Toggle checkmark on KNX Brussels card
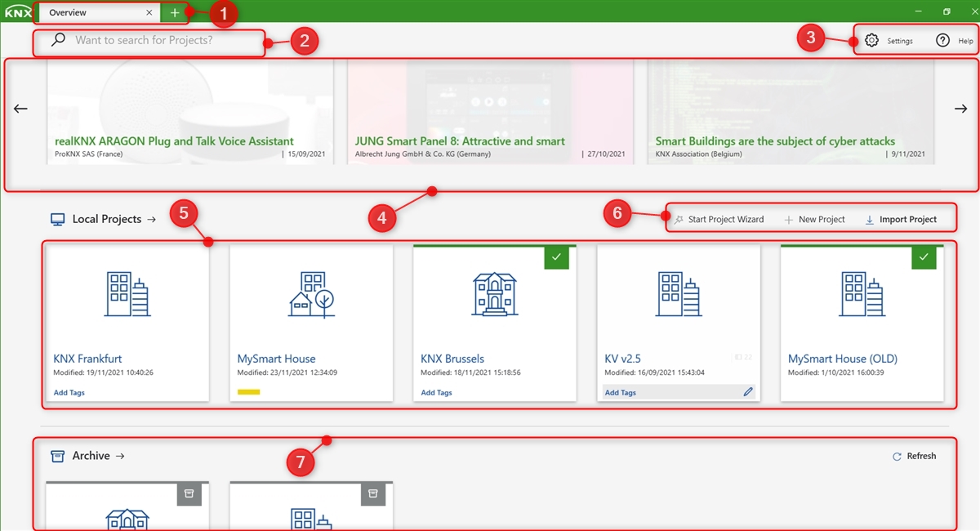Viewport: 980px width, 531px height. pyautogui.click(x=556, y=257)
